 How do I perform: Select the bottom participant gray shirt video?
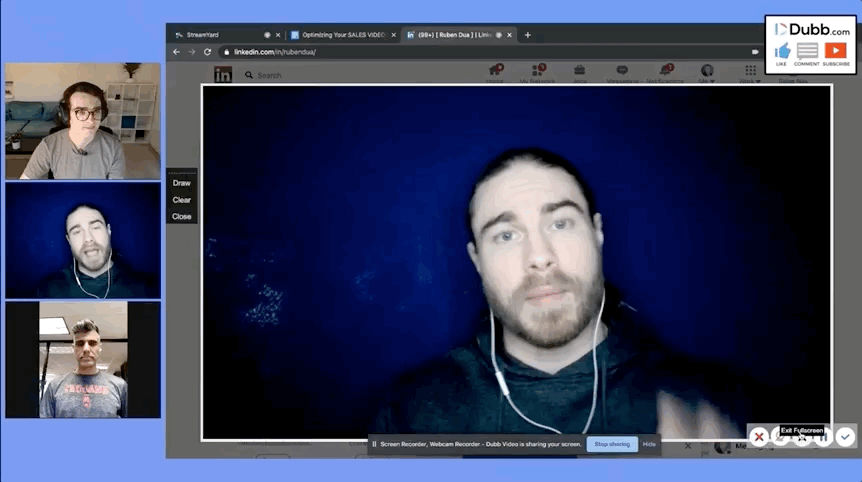(x=83, y=359)
